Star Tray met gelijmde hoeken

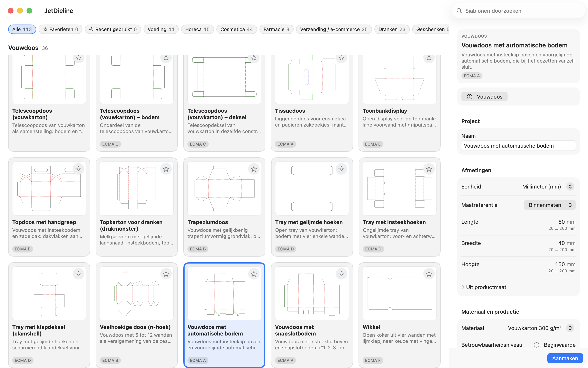[x=341, y=169]
